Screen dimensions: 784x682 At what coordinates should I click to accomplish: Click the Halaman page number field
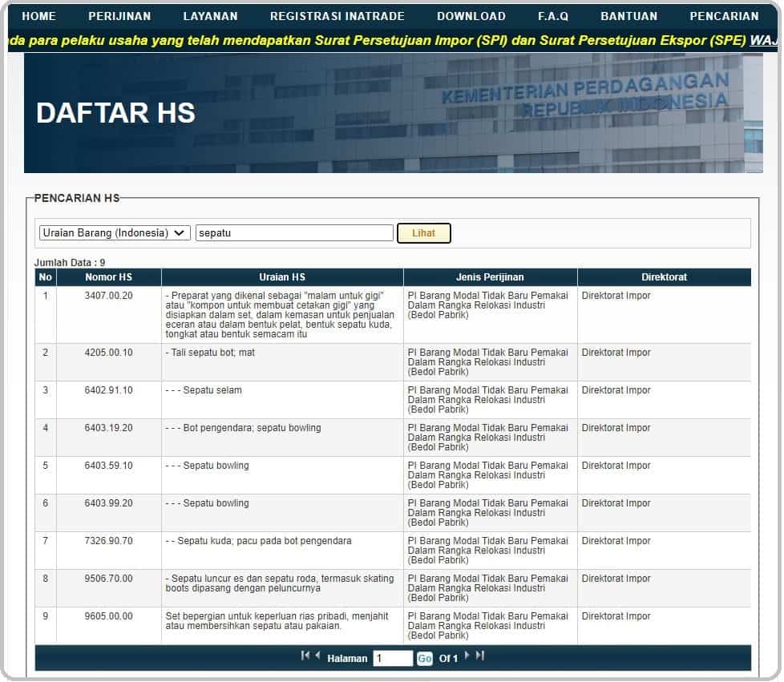click(x=391, y=657)
